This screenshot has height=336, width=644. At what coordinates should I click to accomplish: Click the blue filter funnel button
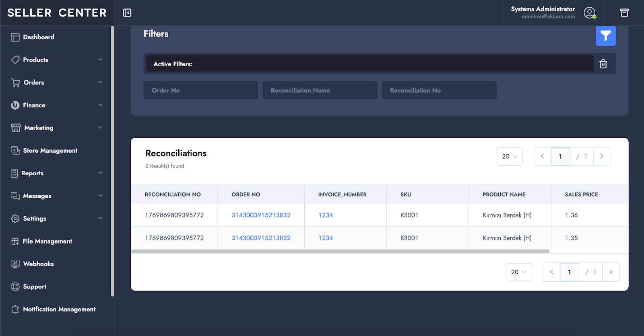point(605,36)
